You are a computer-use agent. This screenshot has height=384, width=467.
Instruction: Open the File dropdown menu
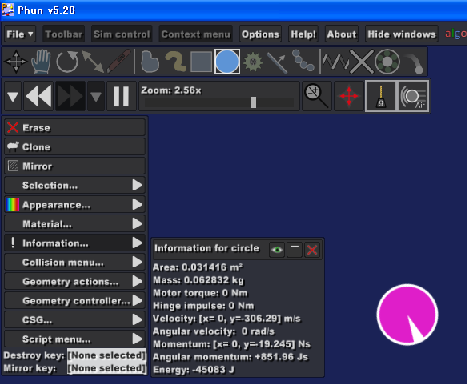(20, 34)
